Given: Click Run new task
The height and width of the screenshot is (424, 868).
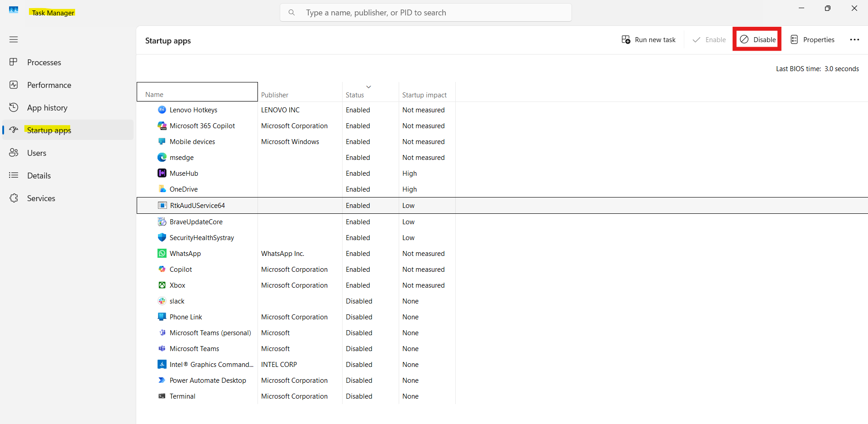Looking at the screenshot, I should point(649,39).
